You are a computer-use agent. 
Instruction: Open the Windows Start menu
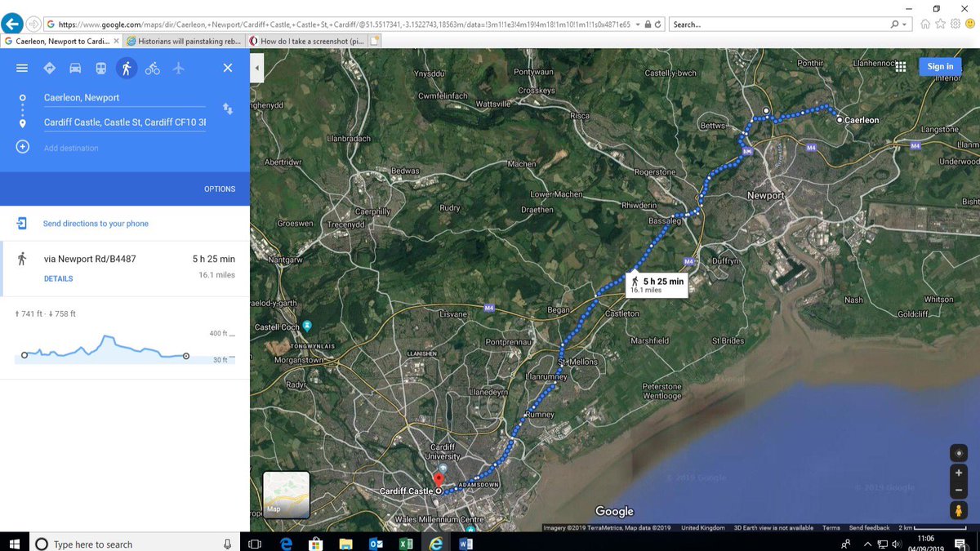pos(15,544)
